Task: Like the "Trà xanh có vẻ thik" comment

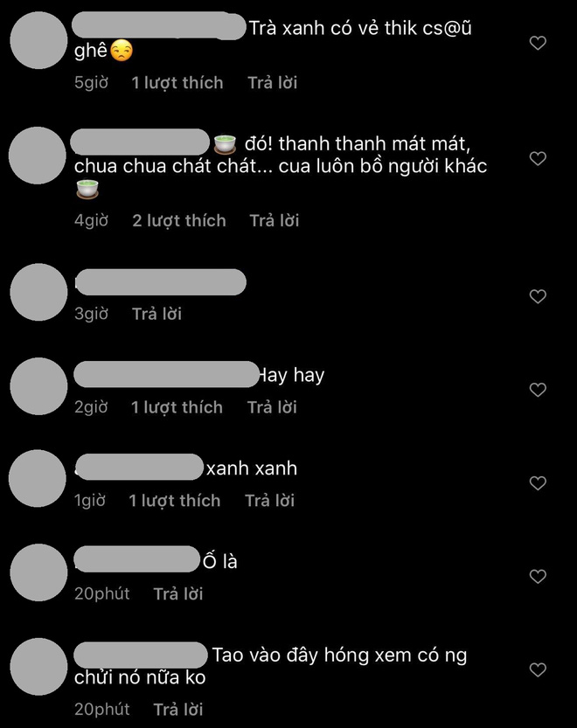Action: pyautogui.click(x=538, y=43)
